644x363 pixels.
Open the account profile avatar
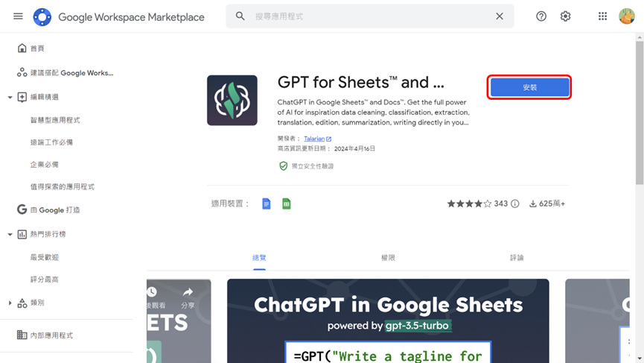pos(627,16)
